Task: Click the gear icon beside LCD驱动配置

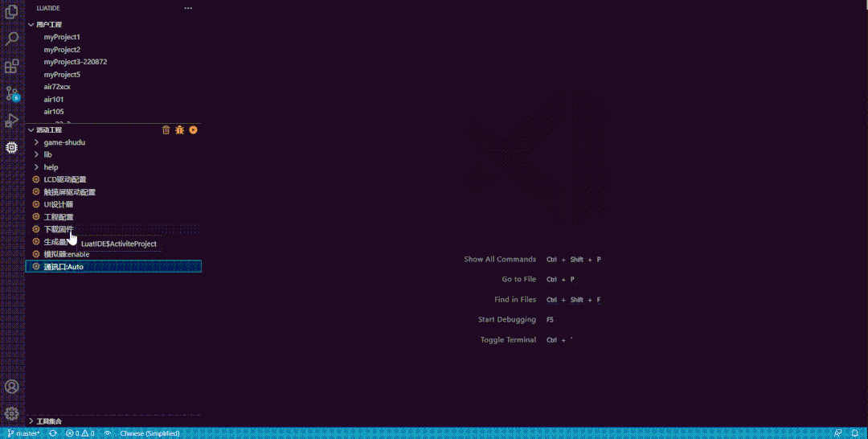Action: click(x=36, y=179)
